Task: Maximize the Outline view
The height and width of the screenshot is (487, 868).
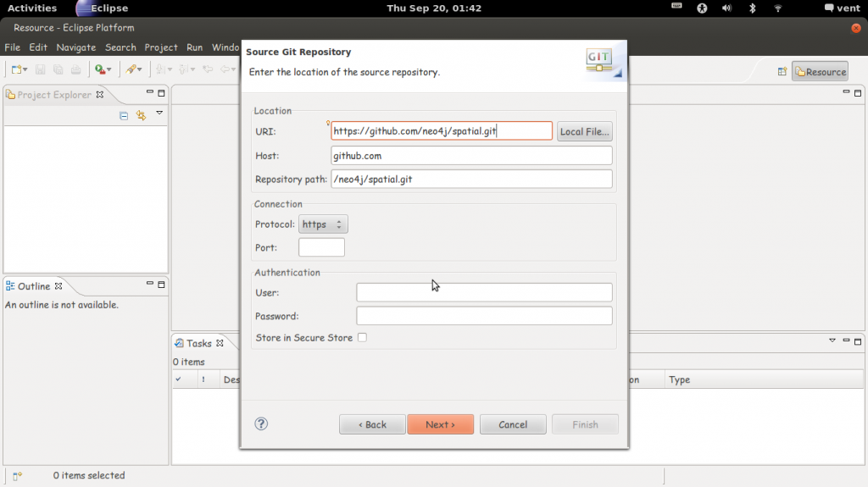Action: click(161, 285)
